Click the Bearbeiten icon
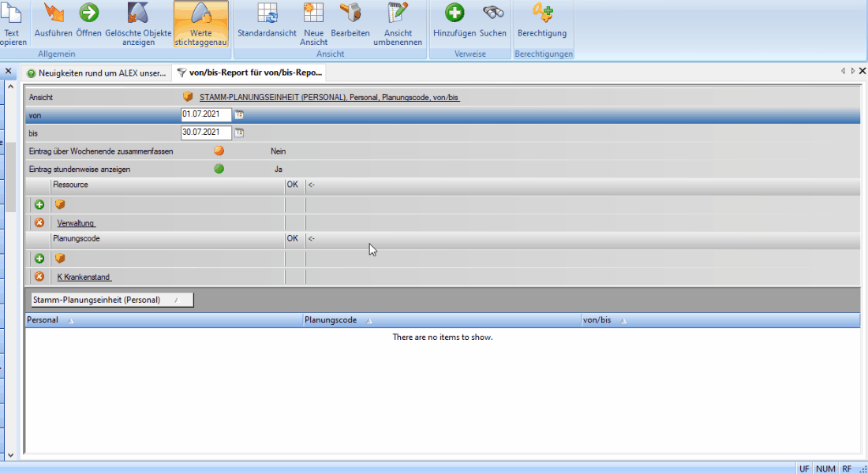The image size is (868, 474). (x=350, y=13)
